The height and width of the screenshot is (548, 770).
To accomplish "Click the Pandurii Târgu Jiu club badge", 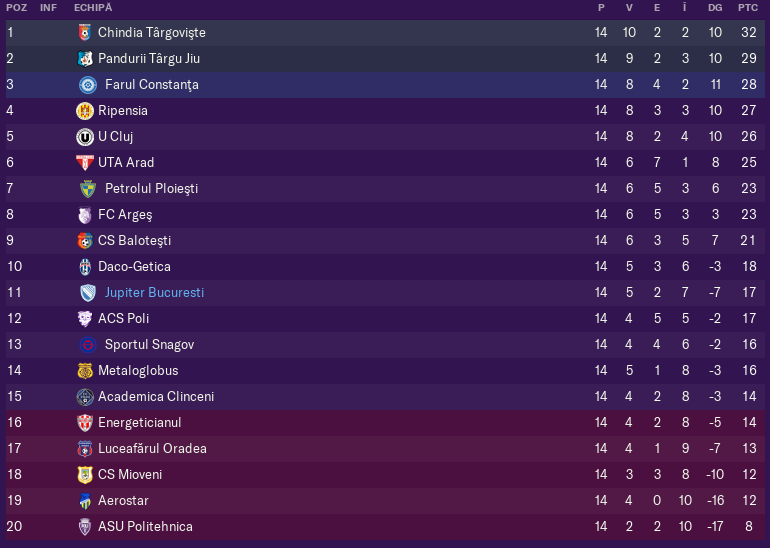I will coord(85,59).
